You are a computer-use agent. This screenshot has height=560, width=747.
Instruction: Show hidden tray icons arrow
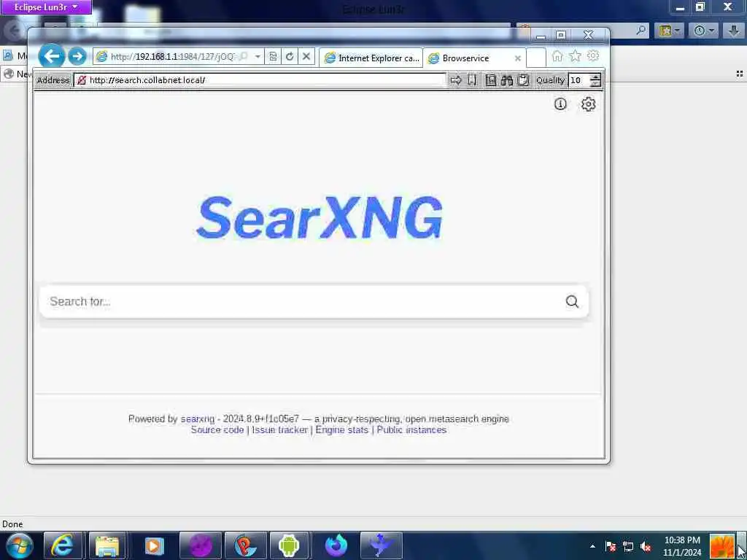pos(592,547)
